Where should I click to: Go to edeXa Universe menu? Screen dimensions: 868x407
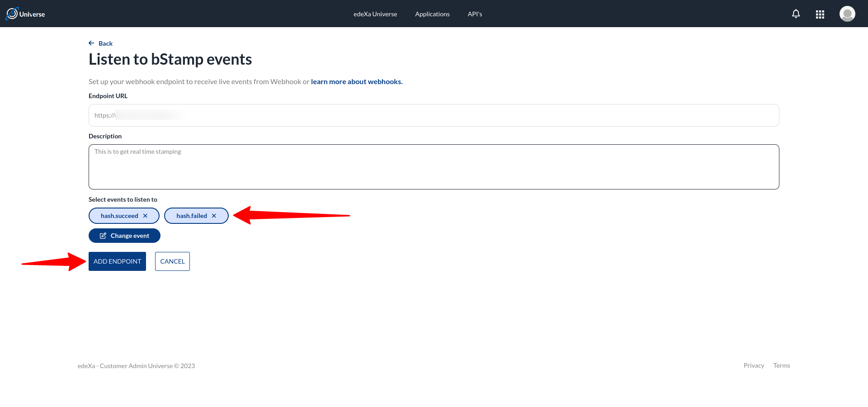point(375,14)
